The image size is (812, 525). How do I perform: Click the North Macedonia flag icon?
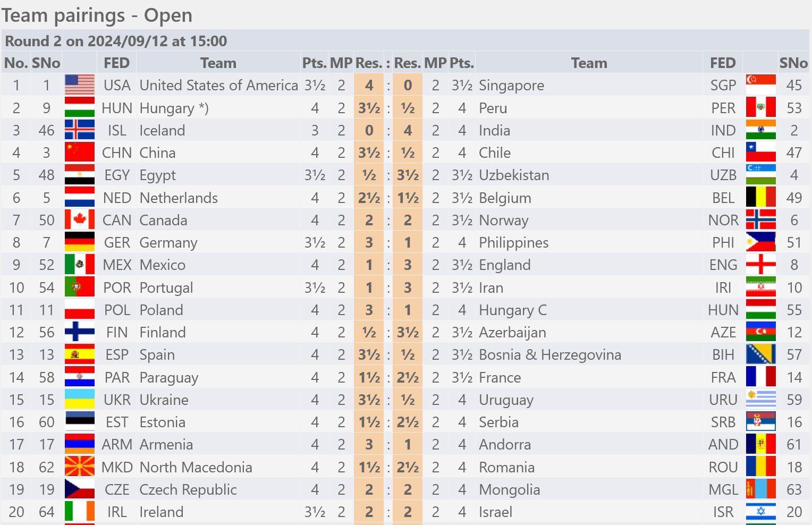tap(80, 467)
